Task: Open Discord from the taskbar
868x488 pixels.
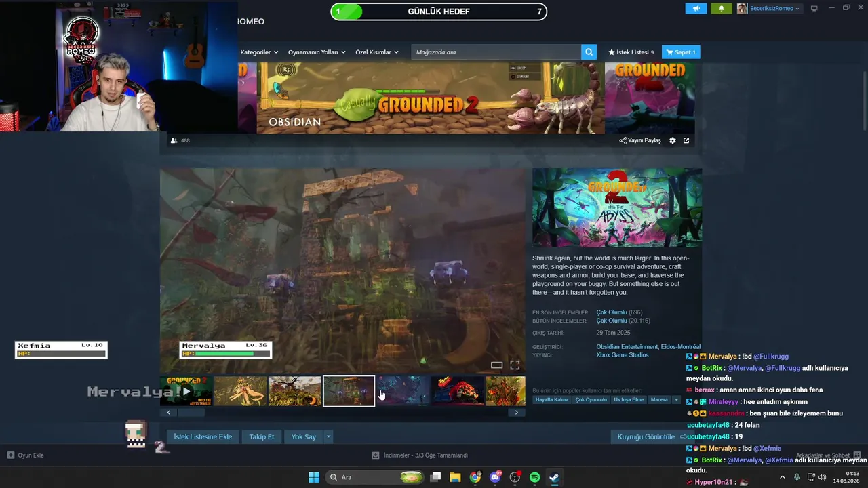Action: pos(495,477)
